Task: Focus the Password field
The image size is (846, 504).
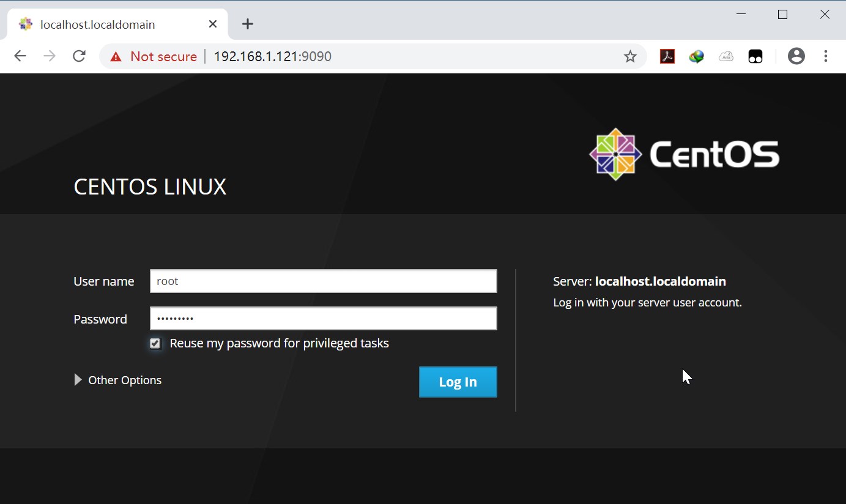Action: point(324,318)
